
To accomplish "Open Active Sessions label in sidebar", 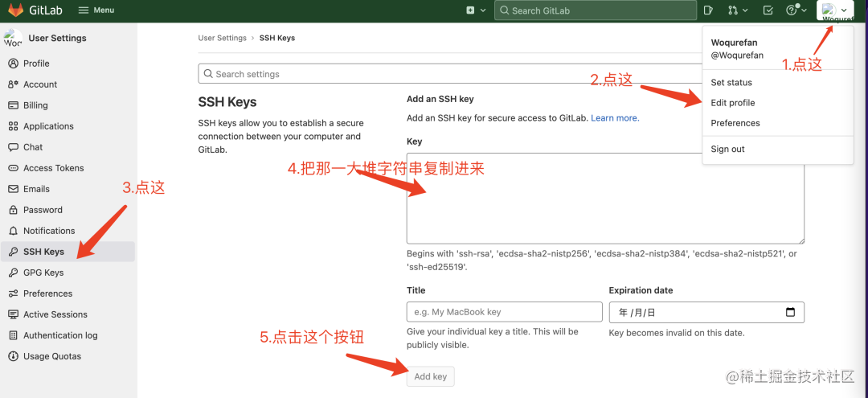I will click(55, 314).
